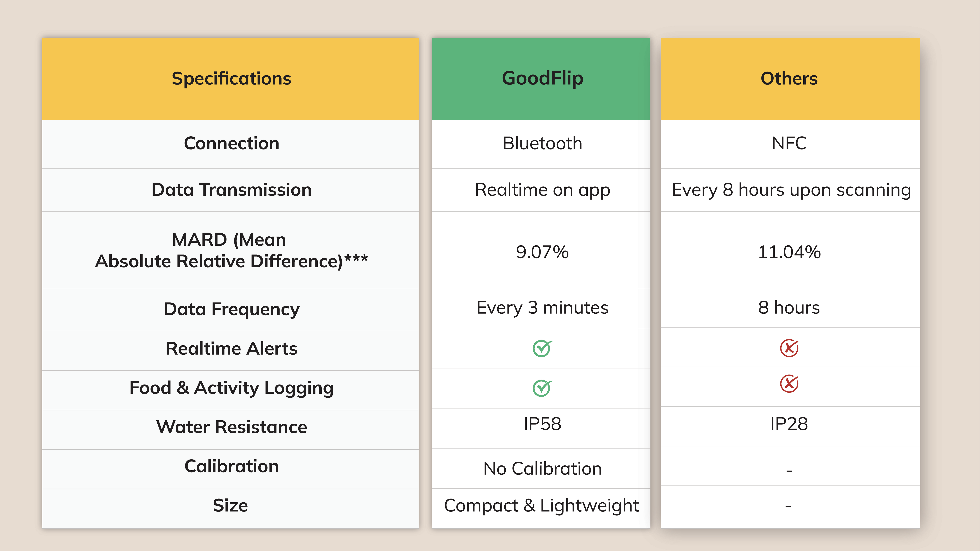Click the 11.04% MARD value
980x551 pixels.
789,252
